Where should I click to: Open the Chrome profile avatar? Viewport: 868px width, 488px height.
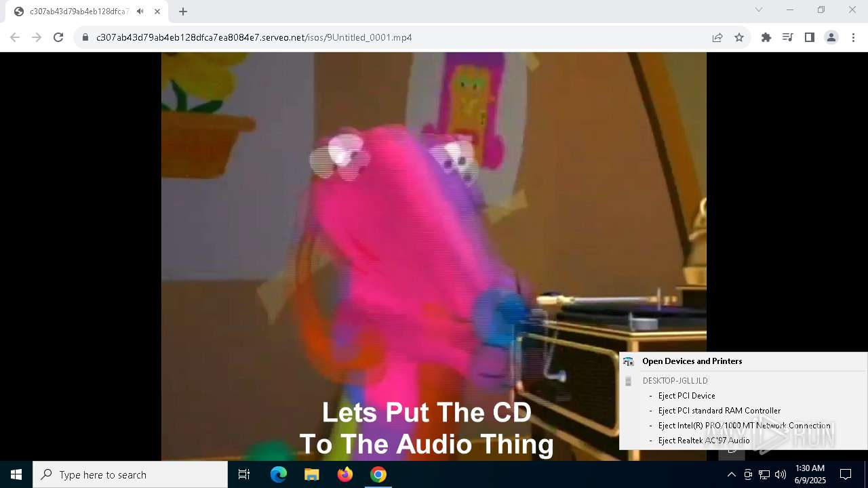coord(831,37)
